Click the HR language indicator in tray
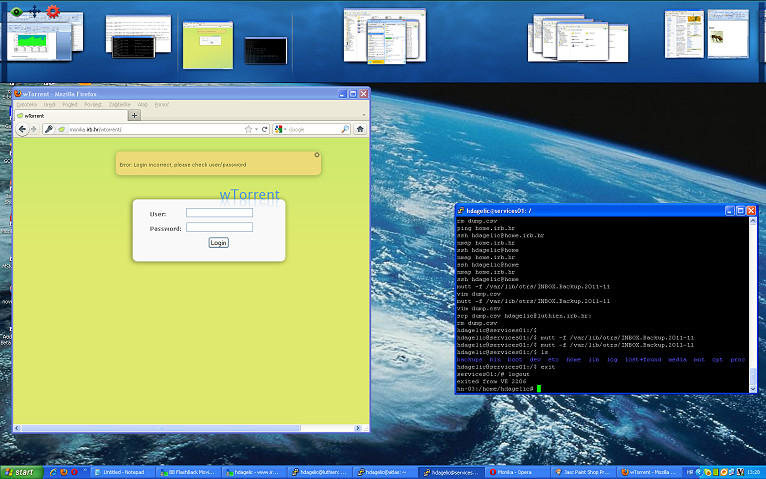 click(690, 472)
